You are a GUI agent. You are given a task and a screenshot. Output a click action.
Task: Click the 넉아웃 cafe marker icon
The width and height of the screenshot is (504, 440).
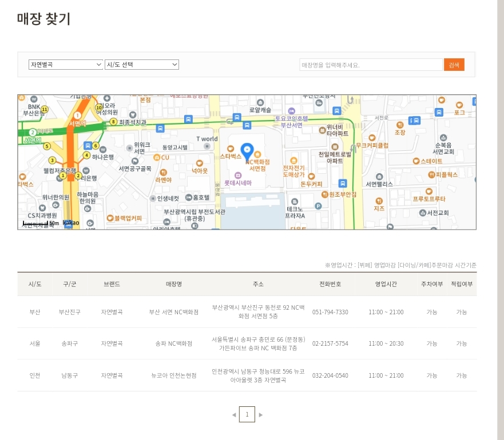pyautogui.click(x=200, y=163)
